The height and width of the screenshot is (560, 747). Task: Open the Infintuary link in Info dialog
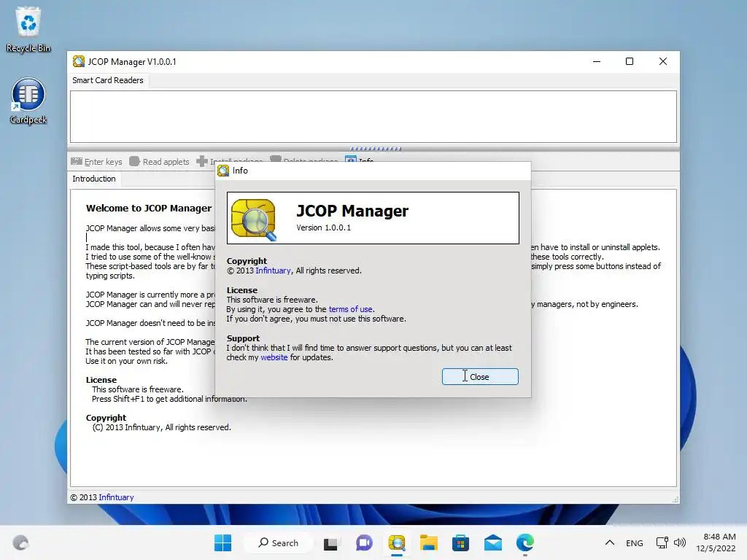point(273,271)
